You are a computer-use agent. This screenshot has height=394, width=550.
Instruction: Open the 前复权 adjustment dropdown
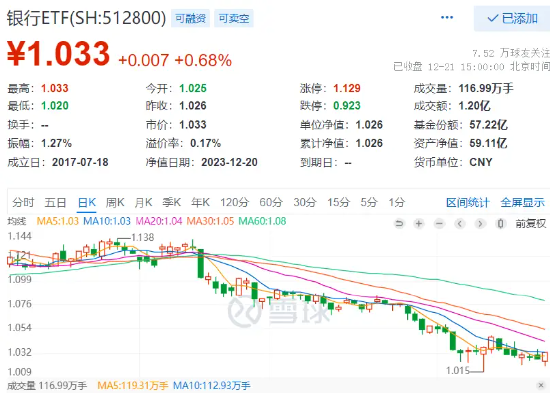coord(530,223)
